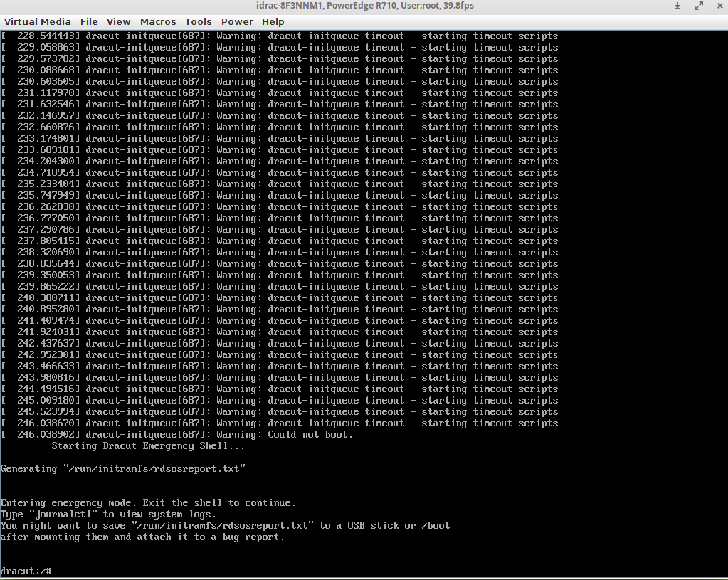Click the journalctl instruction line
Screen dimensions: 728x580
tap(108, 514)
